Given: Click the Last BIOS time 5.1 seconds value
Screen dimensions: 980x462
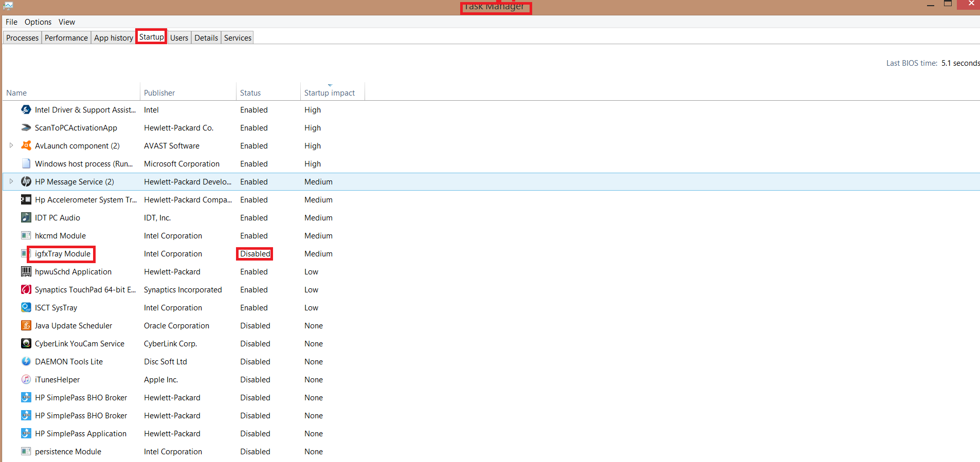Looking at the screenshot, I should [960, 63].
